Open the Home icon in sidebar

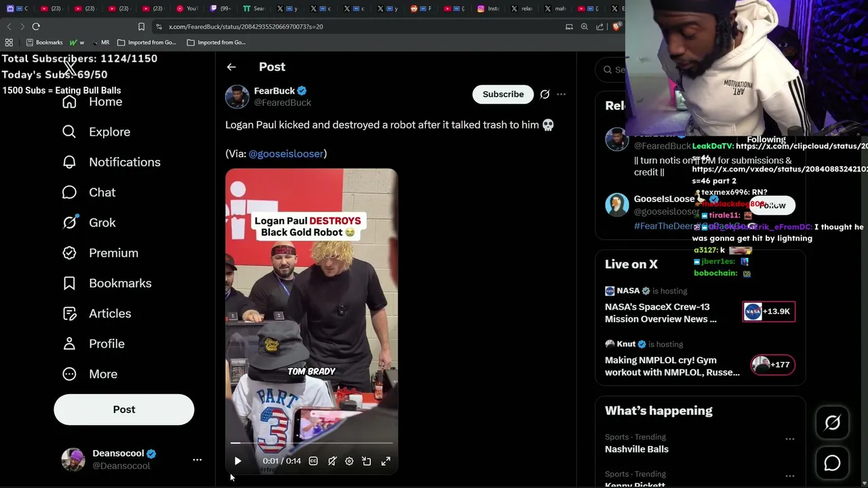(69, 102)
